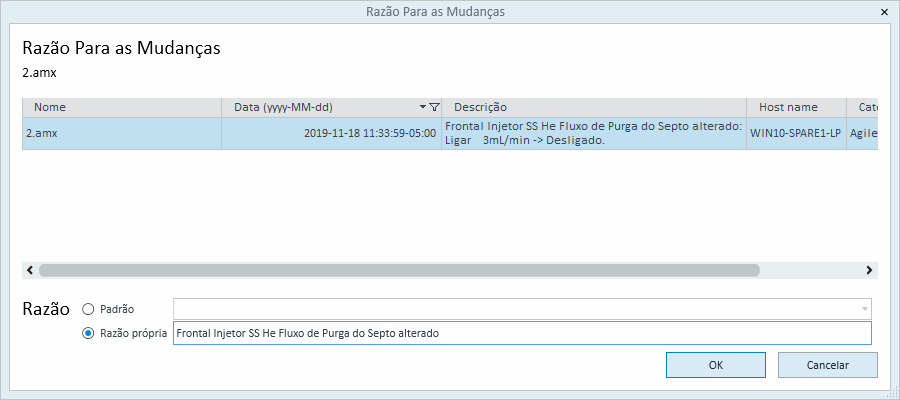Click the Cancelar button

[x=828, y=365]
